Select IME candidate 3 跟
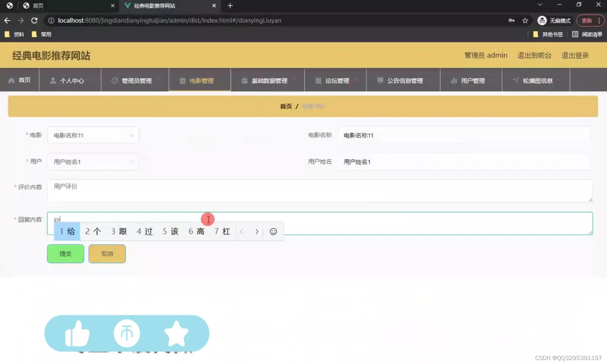This screenshot has width=607, height=364. click(x=119, y=231)
